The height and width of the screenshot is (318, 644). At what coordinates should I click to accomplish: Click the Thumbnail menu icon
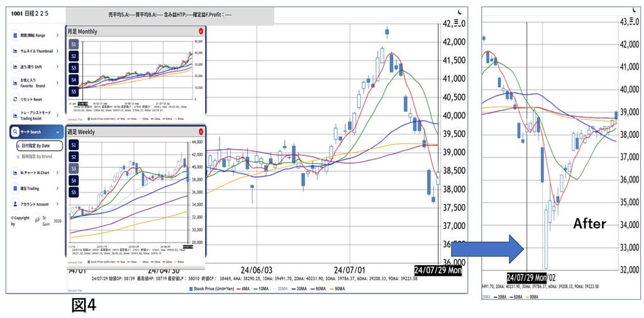click(16, 51)
